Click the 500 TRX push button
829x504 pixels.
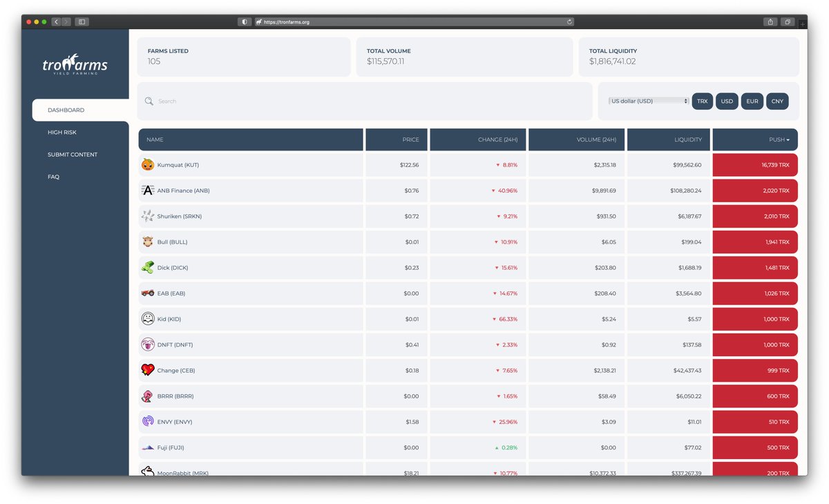[x=755, y=447]
